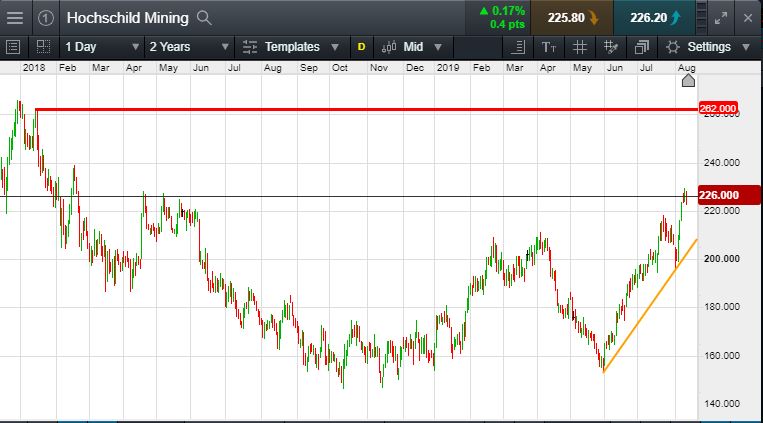Screen dimensions: 763x423
Task: Click the 160.000 price axis label
Action: pyautogui.click(x=722, y=355)
